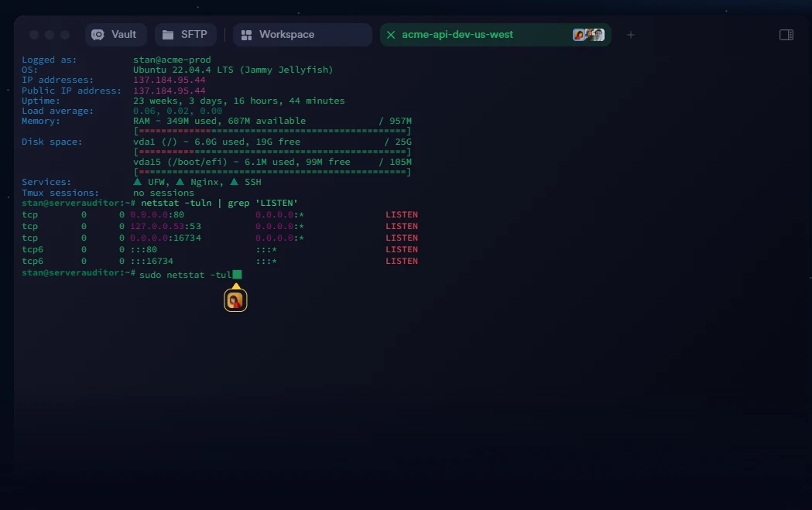The width and height of the screenshot is (812, 510).
Task: Click the RAM usage progress bar
Action: pos(272,131)
